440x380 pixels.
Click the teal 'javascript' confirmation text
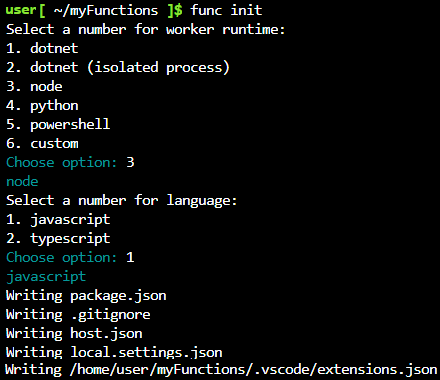[46, 277]
